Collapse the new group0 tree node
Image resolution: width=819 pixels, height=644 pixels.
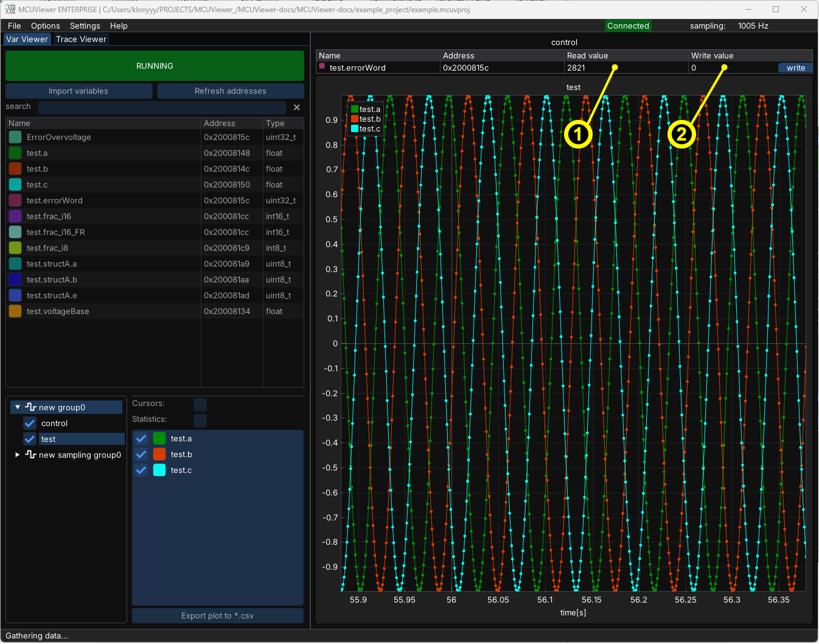click(18, 407)
